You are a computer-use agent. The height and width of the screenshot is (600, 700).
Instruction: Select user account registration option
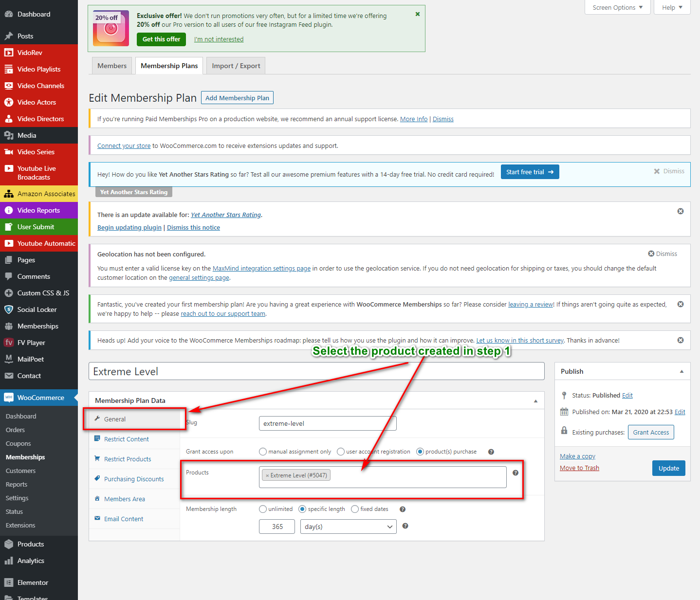(341, 452)
